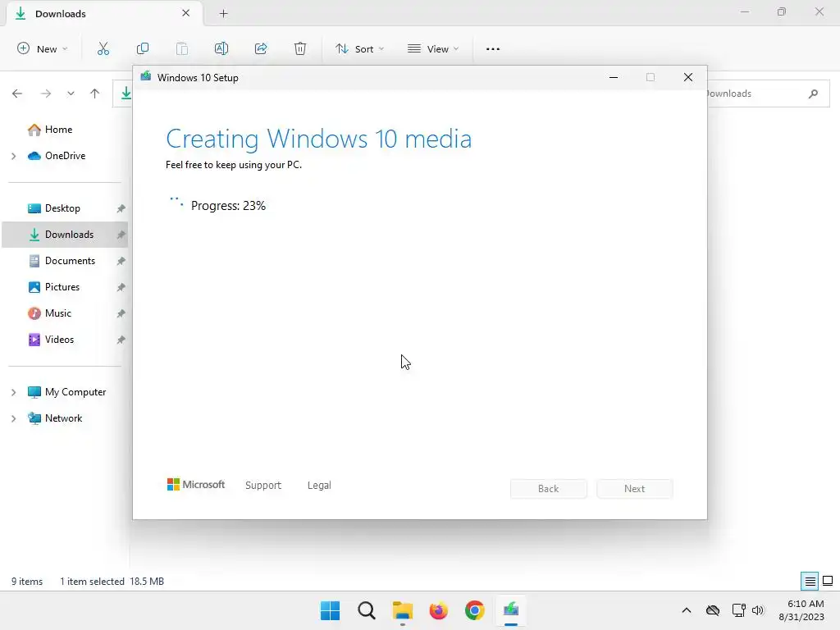840x630 pixels.
Task: Click the Copy icon in File Explorer toolbar
Action: click(x=143, y=48)
